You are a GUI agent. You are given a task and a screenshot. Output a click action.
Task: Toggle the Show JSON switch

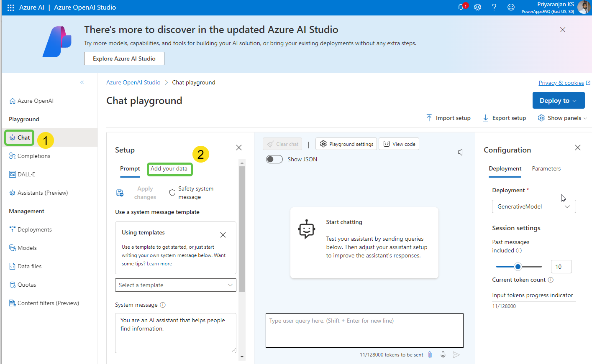point(274,159)
